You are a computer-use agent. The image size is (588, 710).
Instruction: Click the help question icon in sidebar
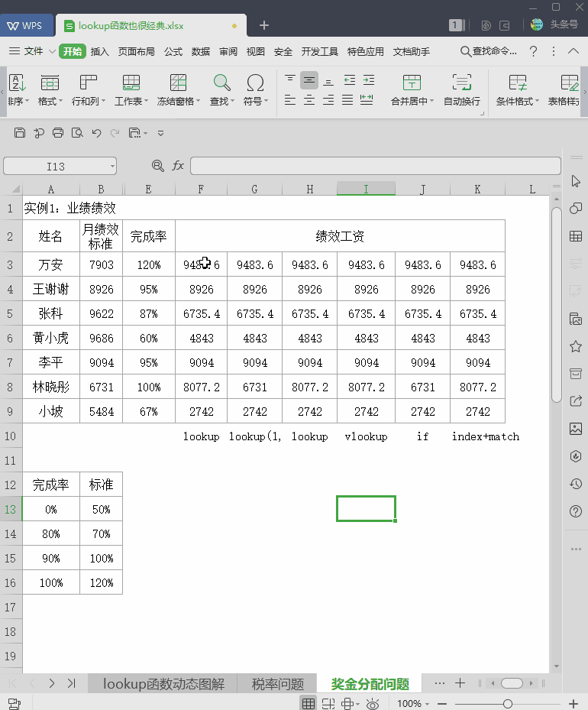click(x=576, y=511)
